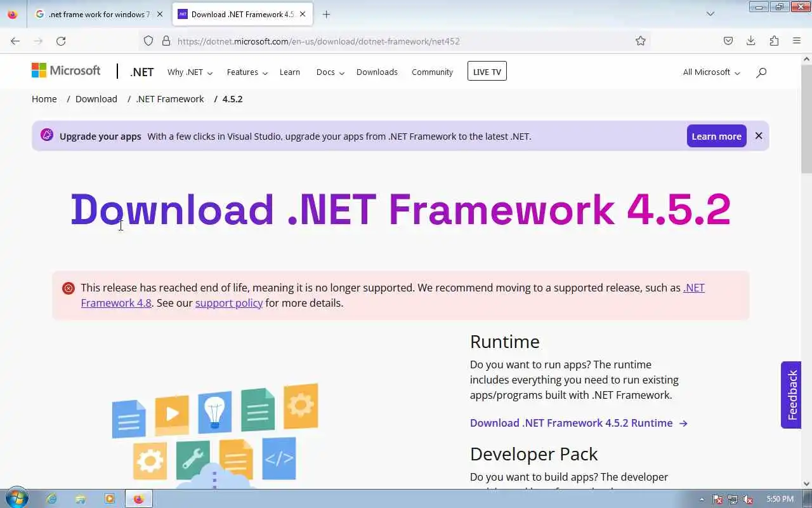Screen dimensions: 812x508
Task: Open the Learn nav item
Action: pos(290,72)
